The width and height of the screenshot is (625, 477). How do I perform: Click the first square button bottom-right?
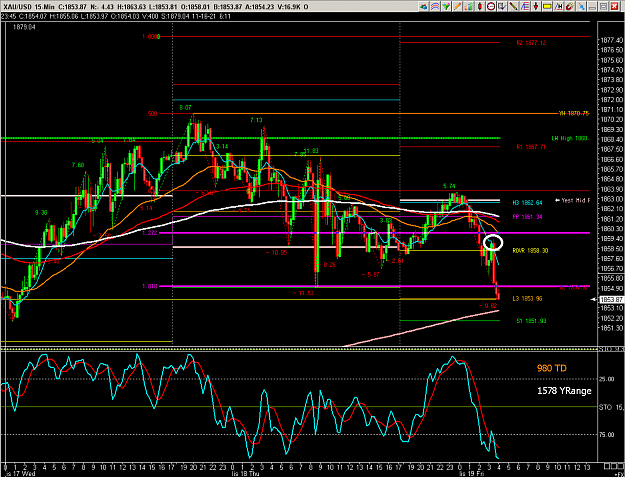pyautogui.click(x=607, y=466)
